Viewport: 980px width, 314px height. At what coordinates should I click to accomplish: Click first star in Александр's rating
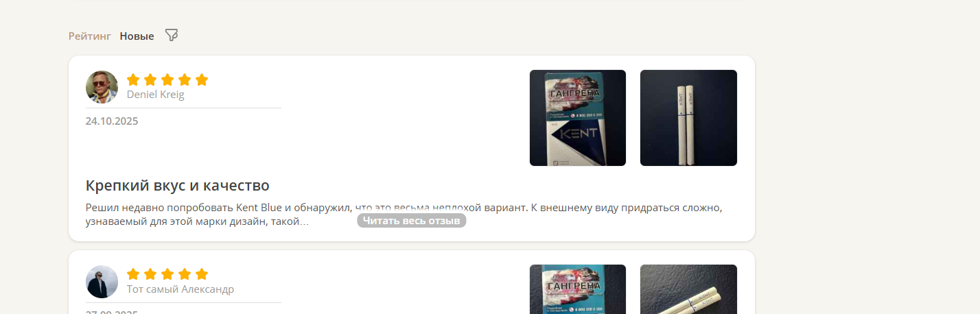click(133, 274)
